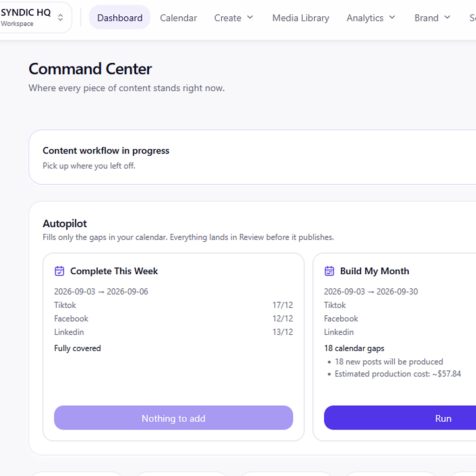Click the 18 new posts will be produced line

click(389, 362)
